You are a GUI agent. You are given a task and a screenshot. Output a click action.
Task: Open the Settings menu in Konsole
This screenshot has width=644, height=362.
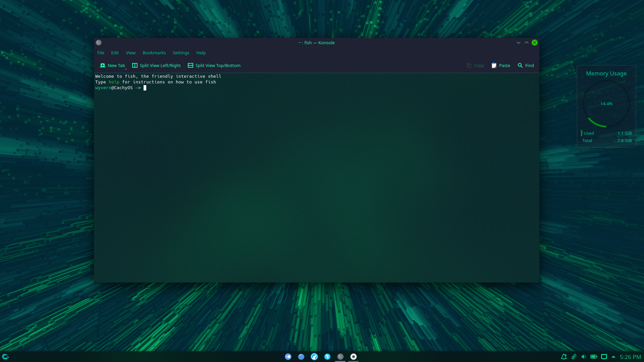[181, 53]
